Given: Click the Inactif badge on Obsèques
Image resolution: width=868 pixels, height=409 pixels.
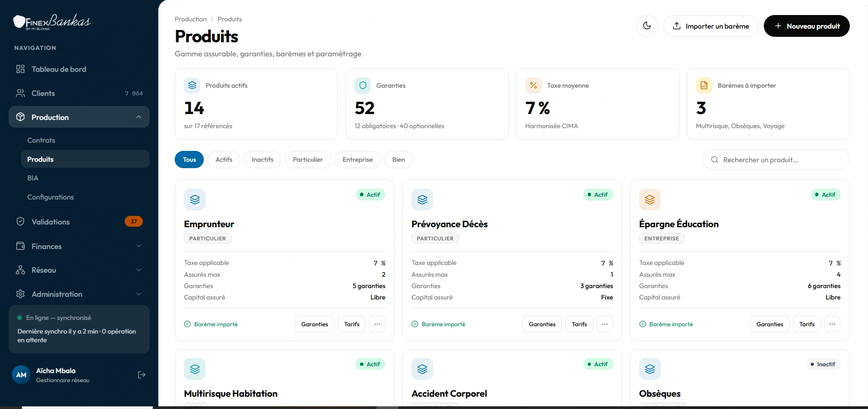Looking at the screenshot, I should click(823, 364).
